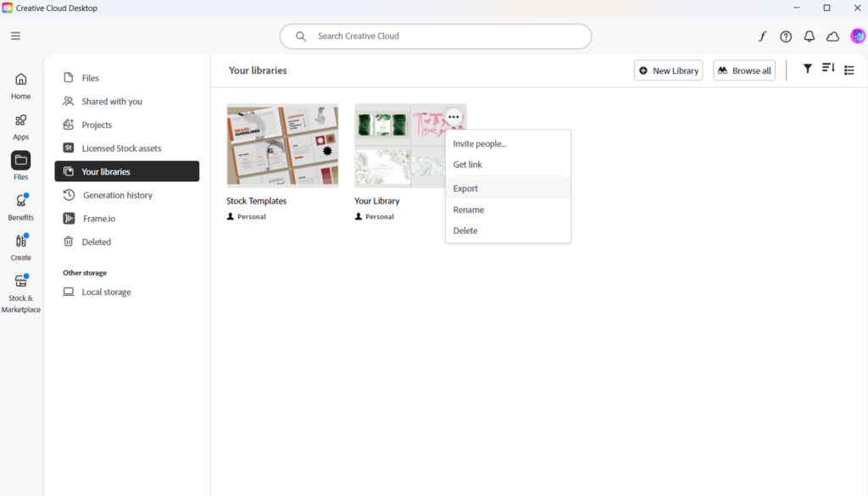This screenshot has width=868, height=496.
Task: Open Adobe Fonts icon in header
Action: pos(762,36)
